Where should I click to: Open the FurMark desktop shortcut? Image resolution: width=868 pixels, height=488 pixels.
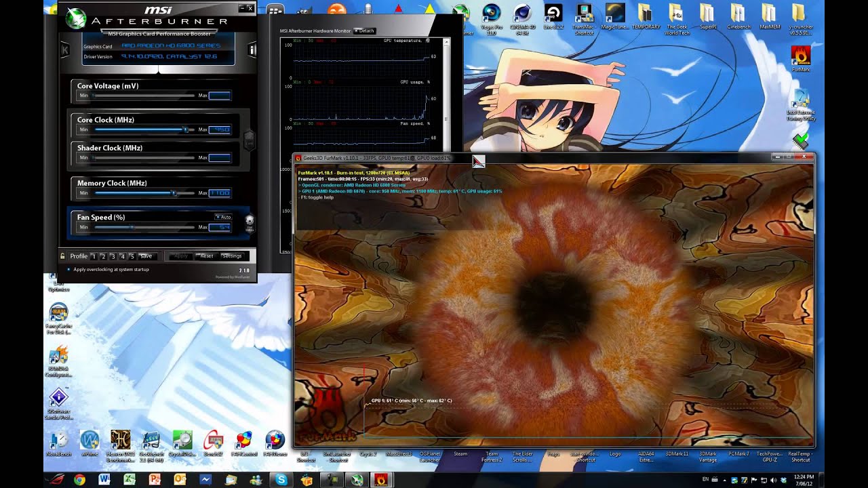tap(800, 59)
